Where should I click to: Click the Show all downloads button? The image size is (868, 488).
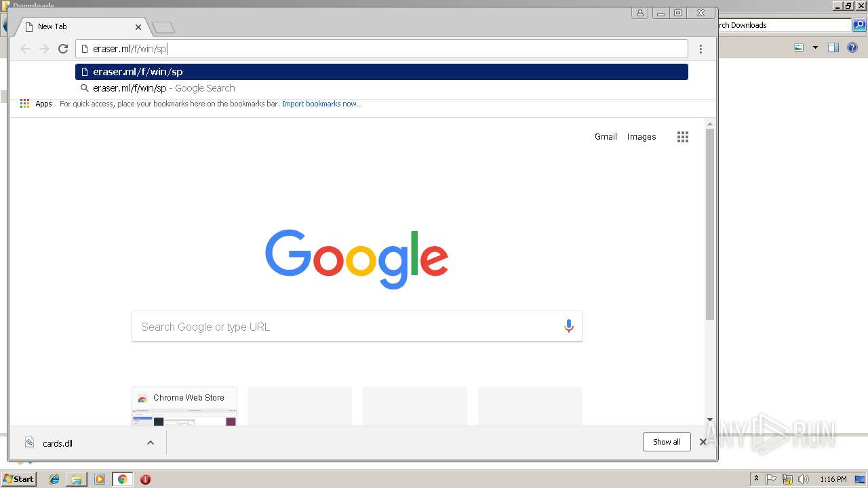pyautogui.click(x=667, y=442)
